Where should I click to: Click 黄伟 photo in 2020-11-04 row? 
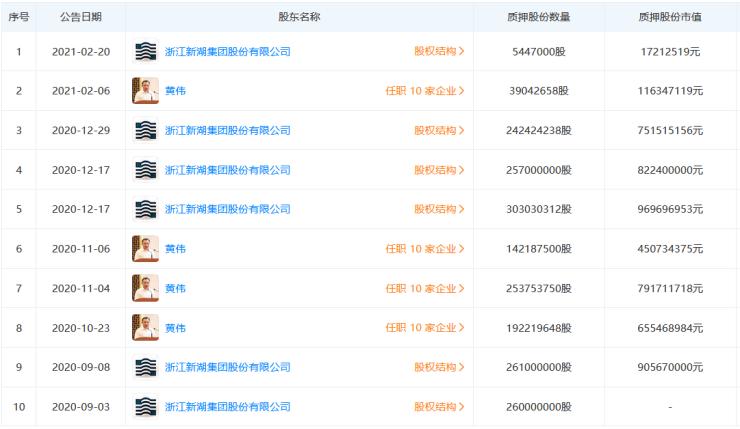pos(145,288)
